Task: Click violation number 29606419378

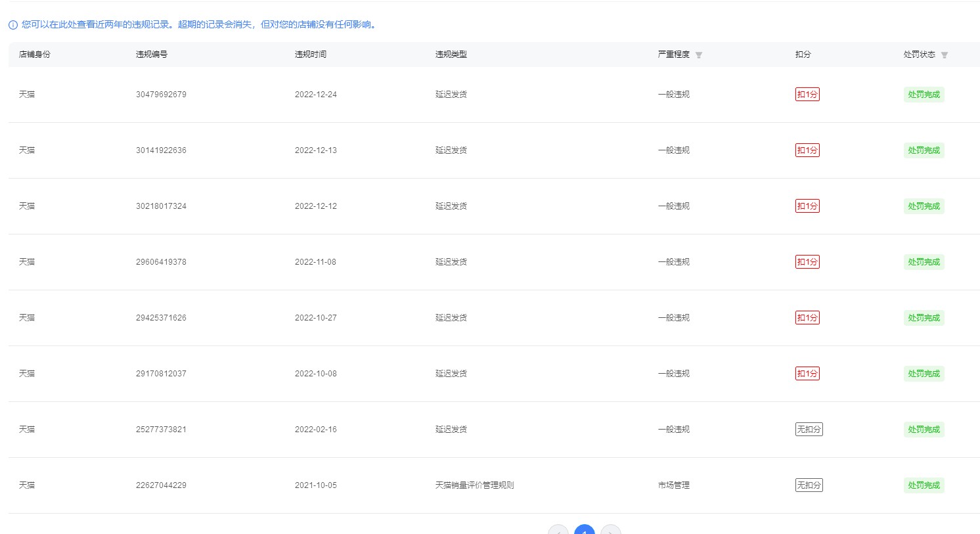Action: tap(161, 262)
